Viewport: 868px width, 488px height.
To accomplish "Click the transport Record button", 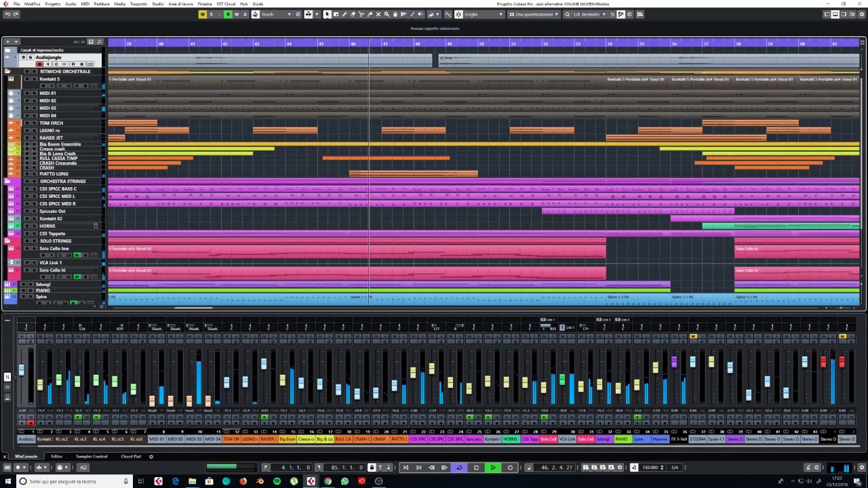I will (x=510, y=468).
